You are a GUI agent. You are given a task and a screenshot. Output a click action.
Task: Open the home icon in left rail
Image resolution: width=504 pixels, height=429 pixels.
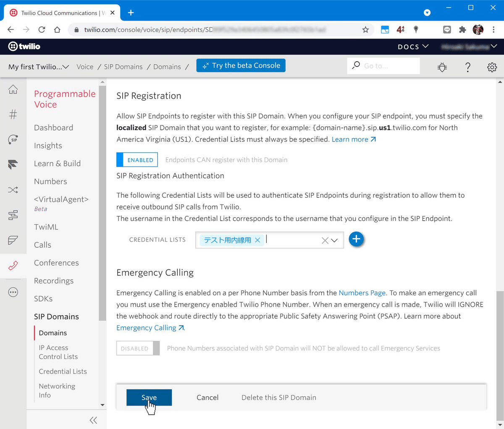[x=13, y=89]
